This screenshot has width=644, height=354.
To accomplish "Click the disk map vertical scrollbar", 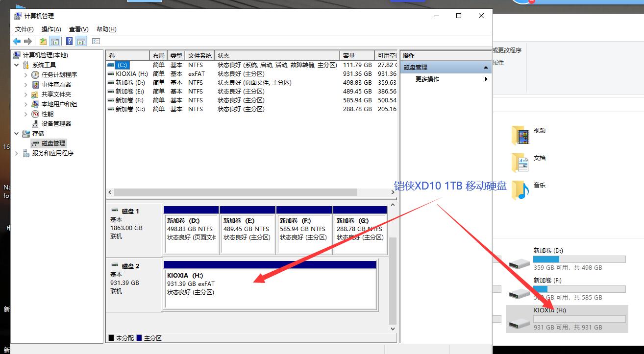I will [393, 281].
